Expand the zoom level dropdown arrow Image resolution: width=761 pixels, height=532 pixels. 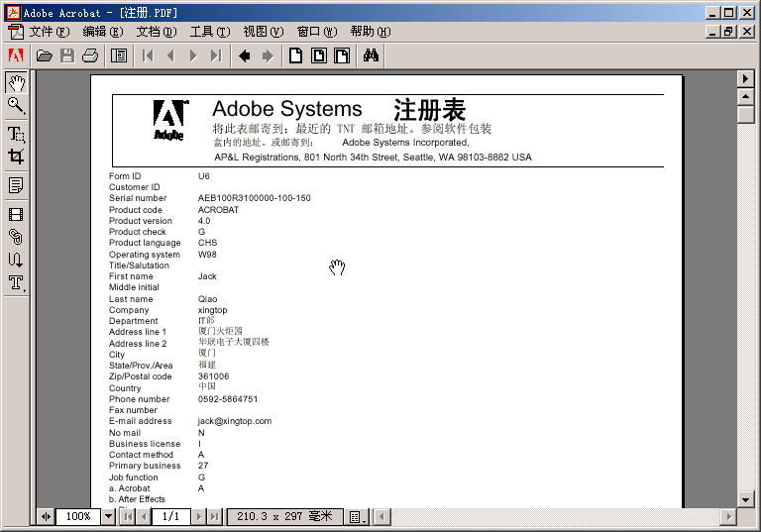tap(109, 516)
